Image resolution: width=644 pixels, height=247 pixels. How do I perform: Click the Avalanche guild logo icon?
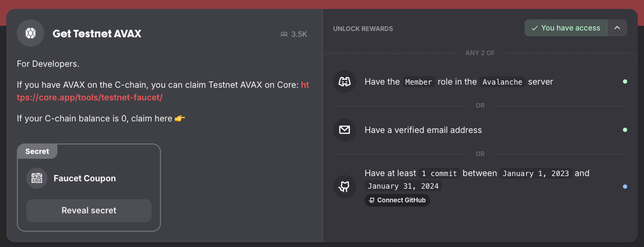(x=31, y=34)
